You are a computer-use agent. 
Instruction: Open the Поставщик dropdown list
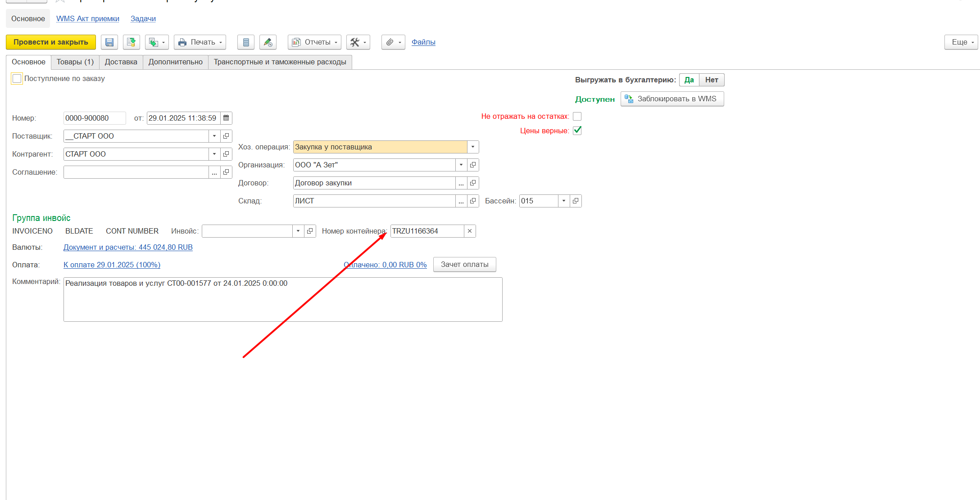click(214, 136)
